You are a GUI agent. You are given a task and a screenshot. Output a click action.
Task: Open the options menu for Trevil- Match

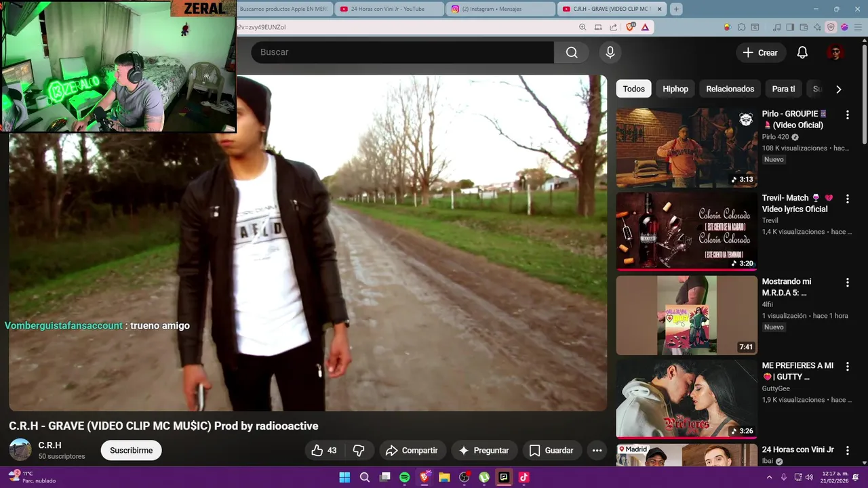click(847, 199)
